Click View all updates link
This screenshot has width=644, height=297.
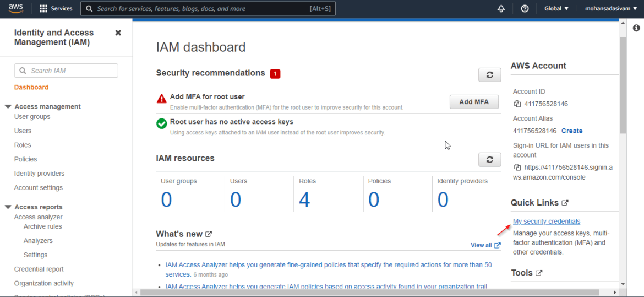(x=485, y=245)
